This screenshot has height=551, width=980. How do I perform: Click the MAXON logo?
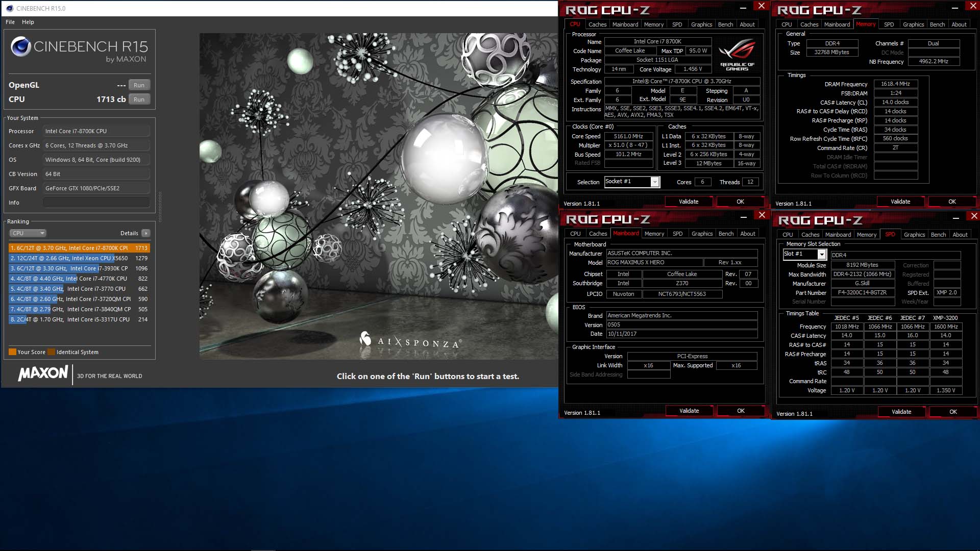(43, 373)
